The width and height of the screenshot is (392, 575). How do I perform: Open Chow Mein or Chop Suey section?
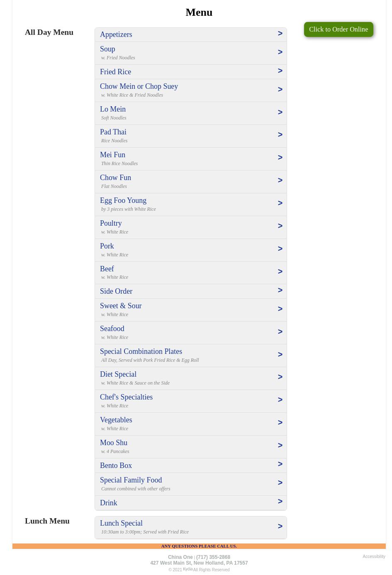(x=139, y=86)
